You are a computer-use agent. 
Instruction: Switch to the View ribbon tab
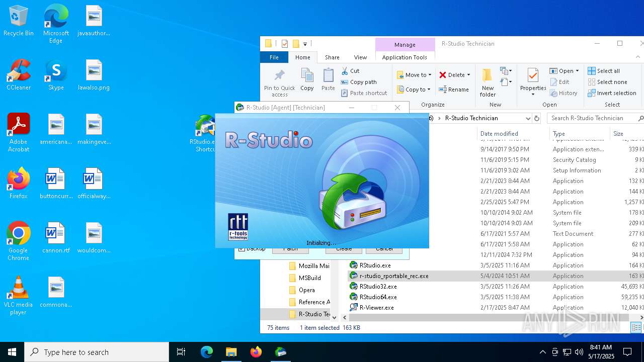[360, 57]
